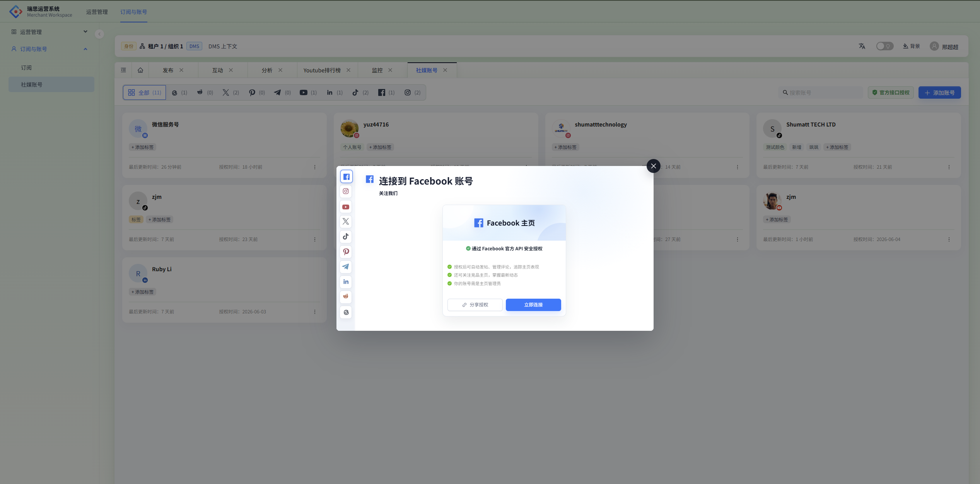Image resolution: width=980 pixels, height=484 pixels.
Task: Filter accounts by TikTok (2)
Action: [360, 92]
